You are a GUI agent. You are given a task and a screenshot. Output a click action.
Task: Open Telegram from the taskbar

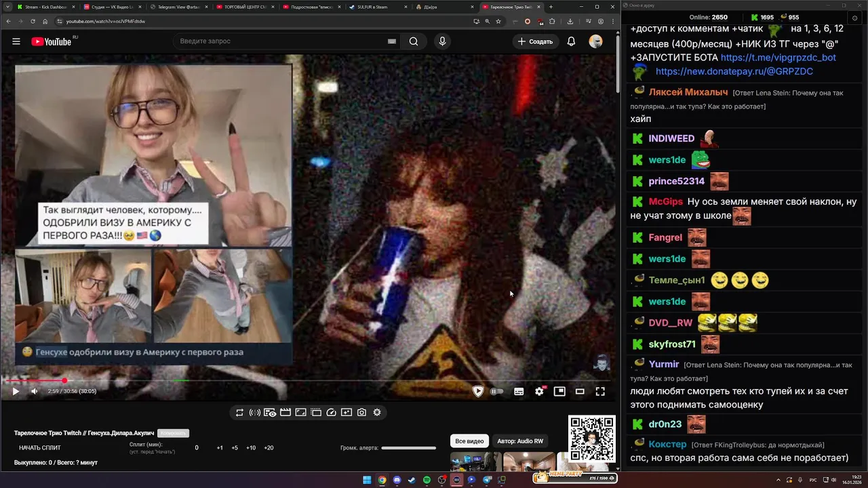click(x=486, y=480)
